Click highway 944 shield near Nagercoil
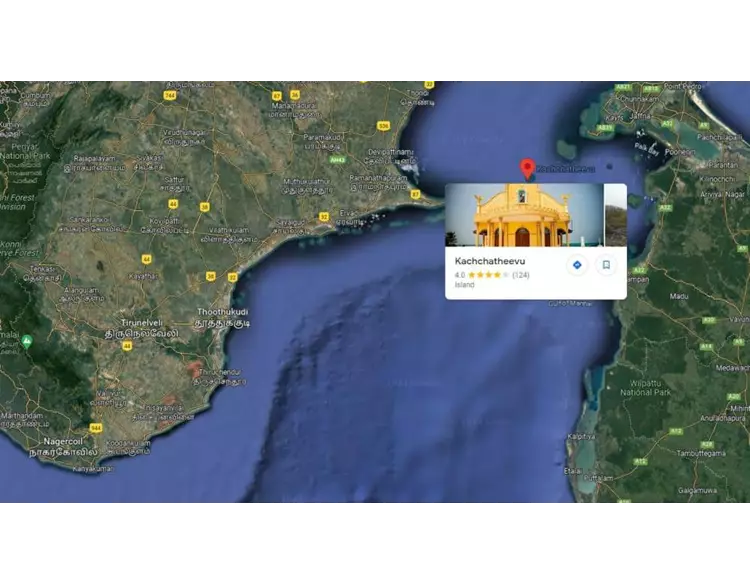The width and height of the screenshot is (750, 583). coord(95,426)
